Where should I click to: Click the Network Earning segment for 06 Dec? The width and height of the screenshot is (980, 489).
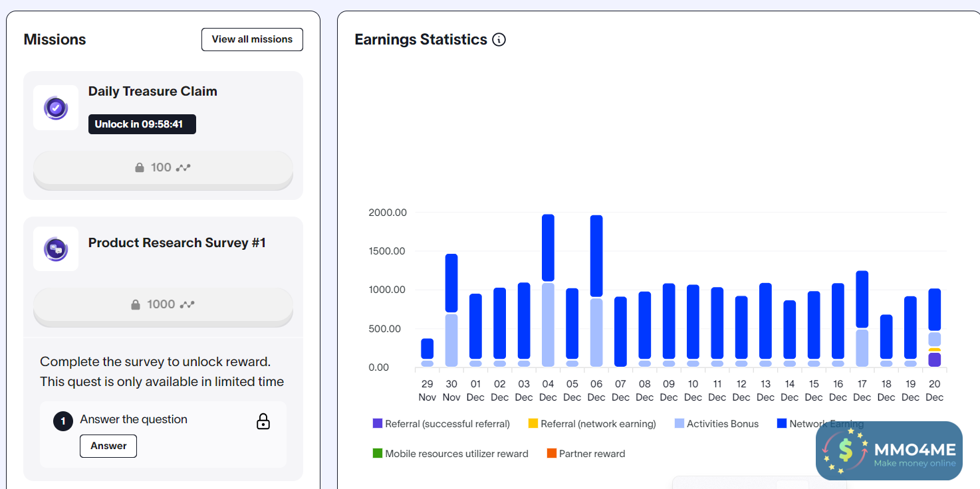(596, 256)
